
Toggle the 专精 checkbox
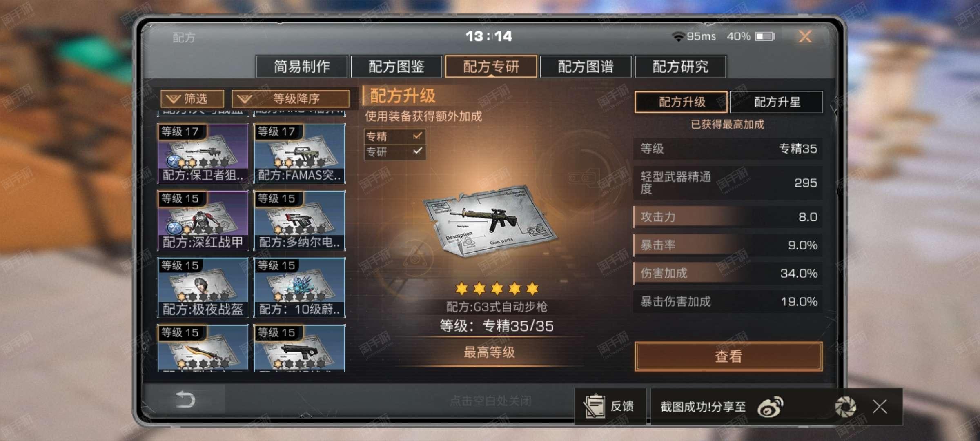pyautogui.click(x=417, y=136)
